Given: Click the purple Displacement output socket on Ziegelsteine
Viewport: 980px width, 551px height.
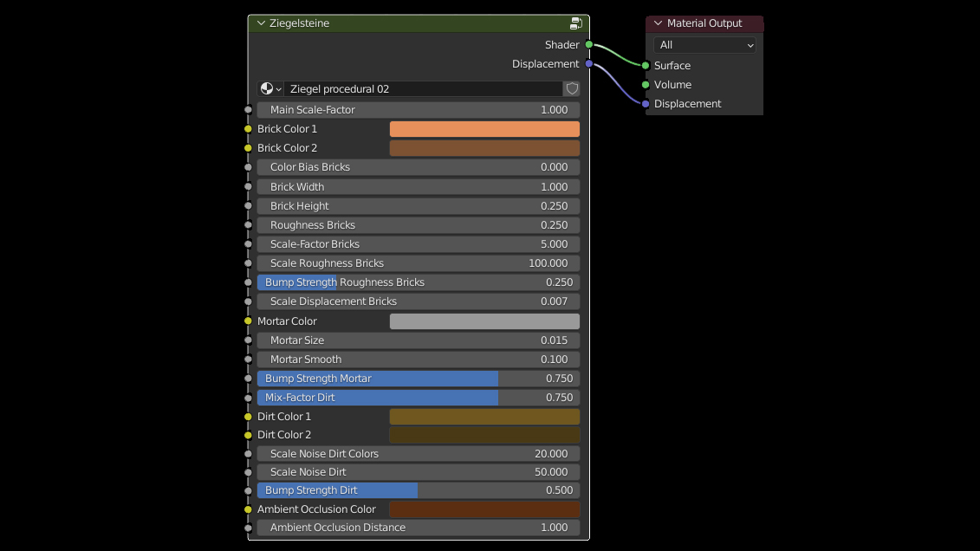Looking at the screenshot, I should point(589,64).
